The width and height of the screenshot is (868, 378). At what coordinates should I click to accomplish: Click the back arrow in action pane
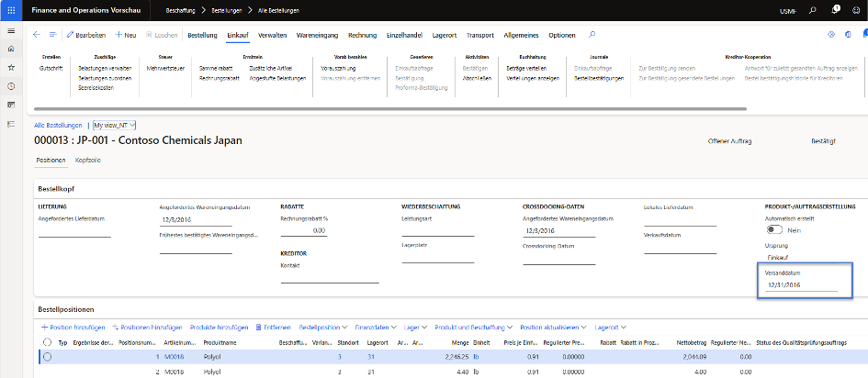coord(37,35)
